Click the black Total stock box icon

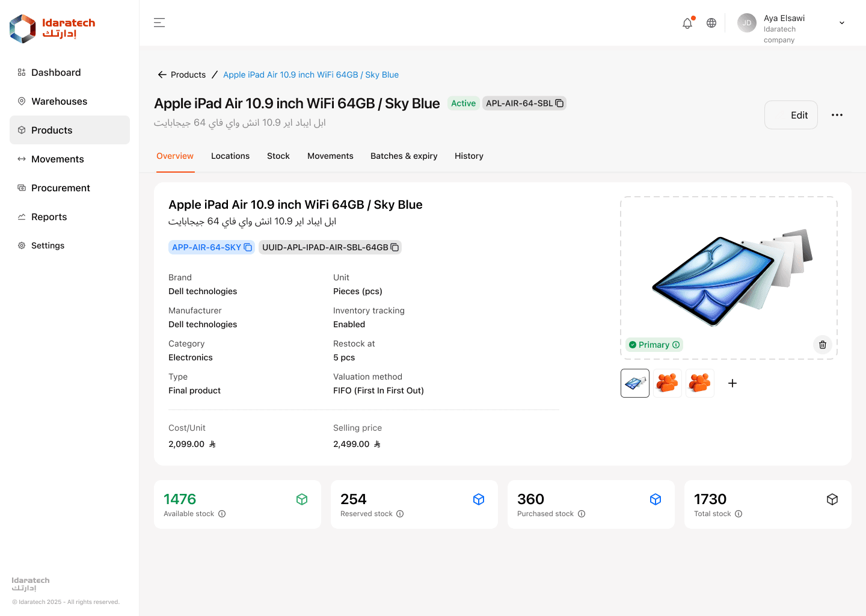click(832, 499)
